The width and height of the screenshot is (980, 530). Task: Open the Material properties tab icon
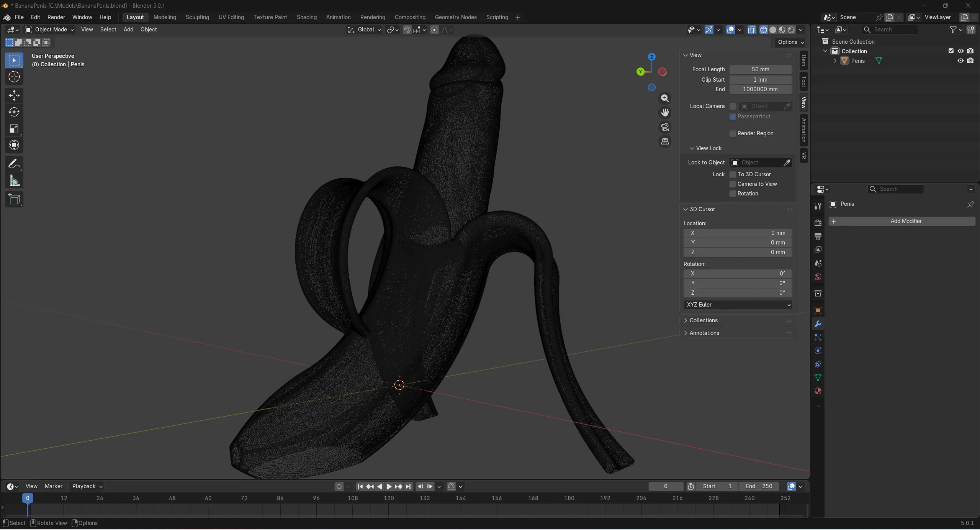818,391
